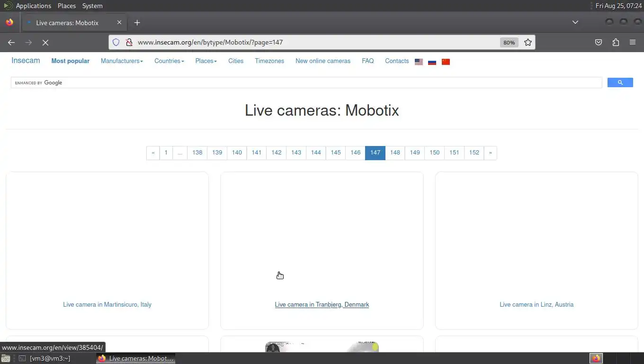The width and height of the screenshot is (644, 364).
Task: Open Live camera in Linz, Austria
Action: (537, 305)
